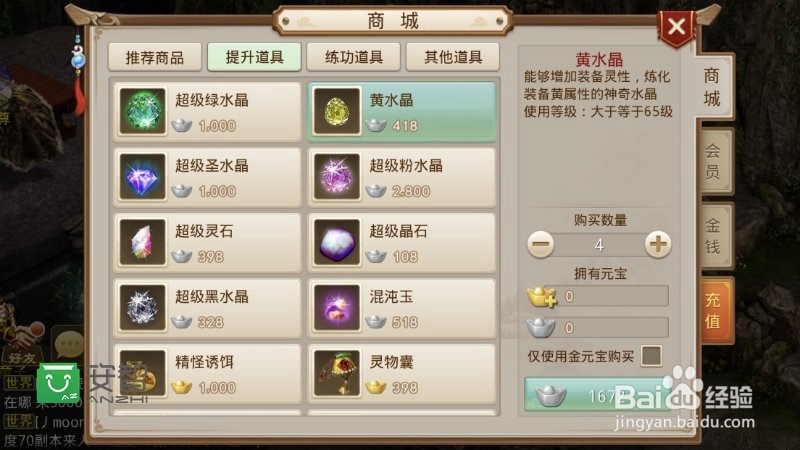Select the 超级黑水晶 black crystal icon
This screenshot has width=800, height=450.
point(143,308)
